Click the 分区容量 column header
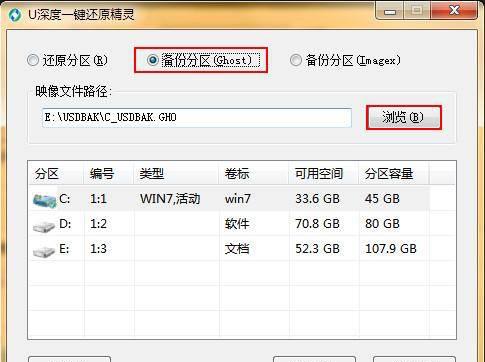The width and height of the screenshot is (485, 362). click(394, 173)
